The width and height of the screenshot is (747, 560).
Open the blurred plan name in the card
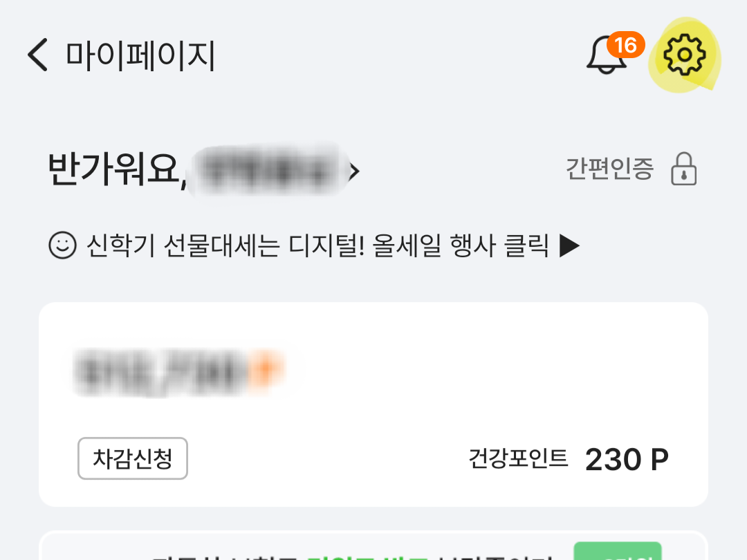point(162,371)
